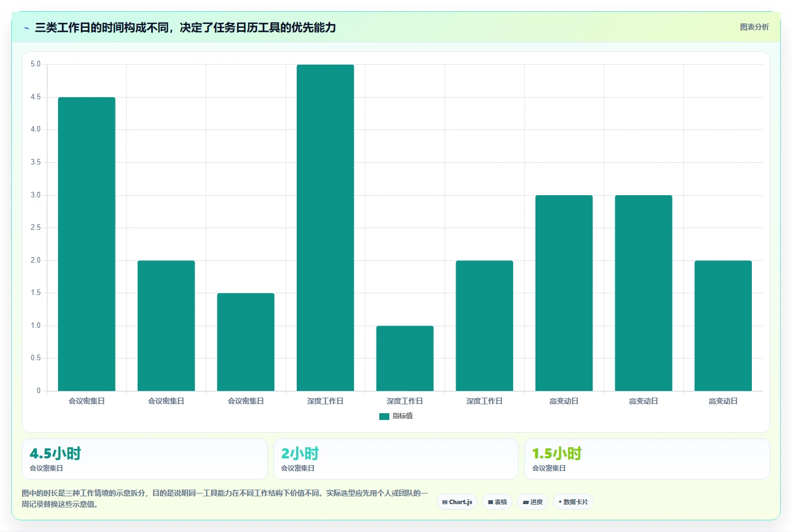Screen dimensions: 792x532
Task: Click the 会议密集日 bar reaching 2.0
Action: click(x=166, y=326)
